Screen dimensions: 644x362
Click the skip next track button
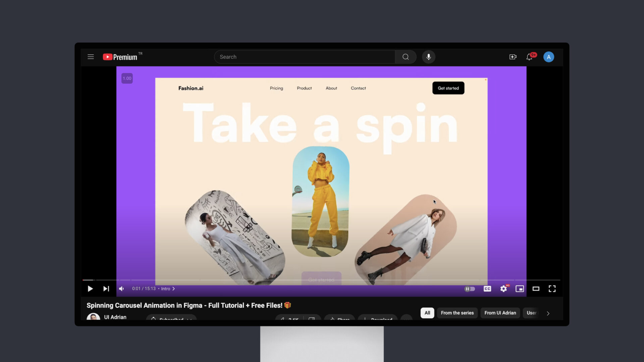click(106, 289)
